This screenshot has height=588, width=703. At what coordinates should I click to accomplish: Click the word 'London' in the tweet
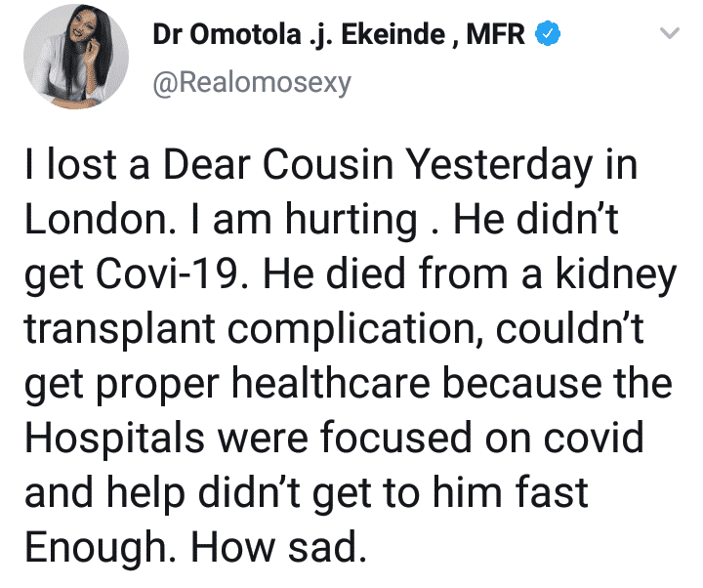[x=96, y=219]
